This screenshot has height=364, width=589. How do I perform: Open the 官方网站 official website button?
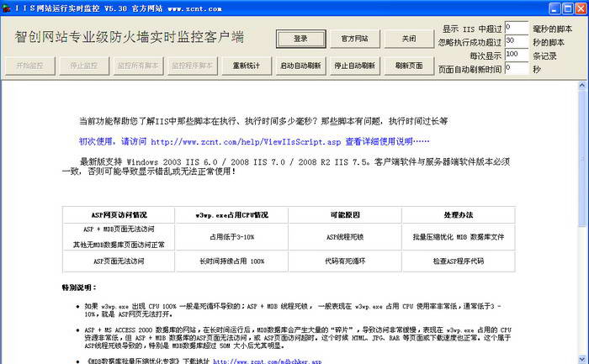tap(354, 39)
